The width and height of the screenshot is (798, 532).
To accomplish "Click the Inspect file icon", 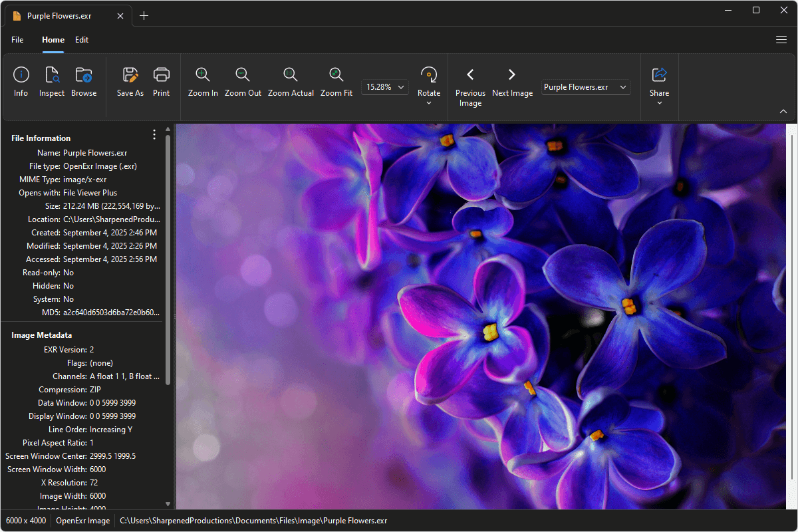I will click(x=52, y=75).
